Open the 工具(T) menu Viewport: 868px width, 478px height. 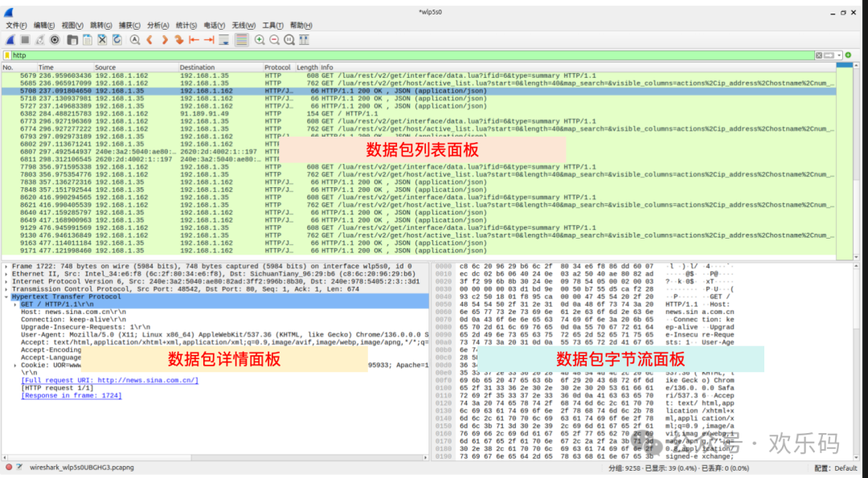pyautogui.click(x=273, y=26)
